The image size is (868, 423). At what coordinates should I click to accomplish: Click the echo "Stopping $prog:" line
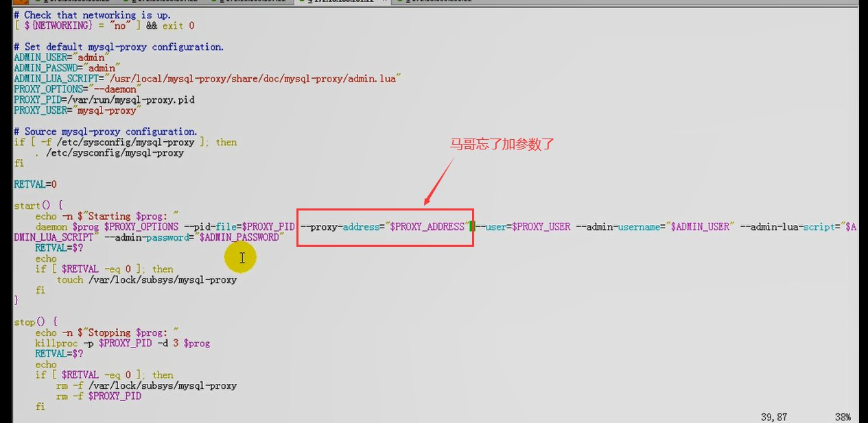tap(107, 333)
